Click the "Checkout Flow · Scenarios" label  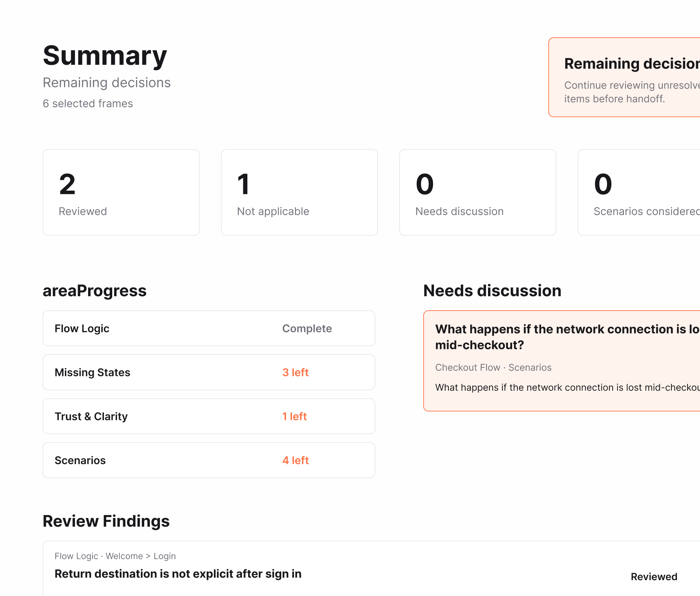coord(493,367)
